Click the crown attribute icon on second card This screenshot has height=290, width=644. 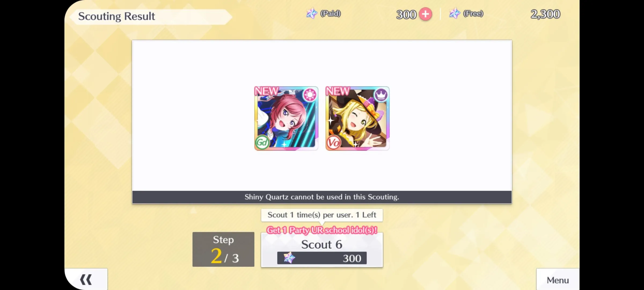381,95
